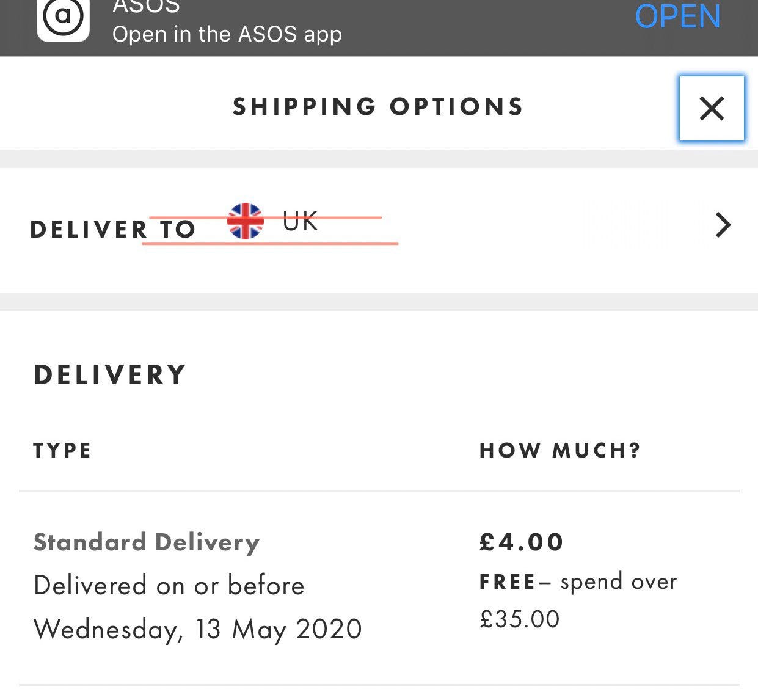Viewport: 758px width, 700px height.
Task: Select the UK country label
Action: coord(301,221)
